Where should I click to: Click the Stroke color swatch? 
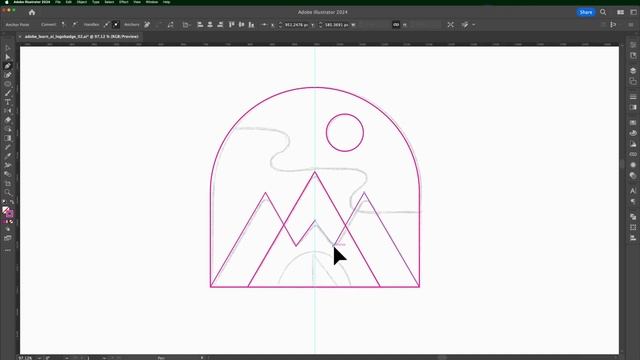point(9,213)
